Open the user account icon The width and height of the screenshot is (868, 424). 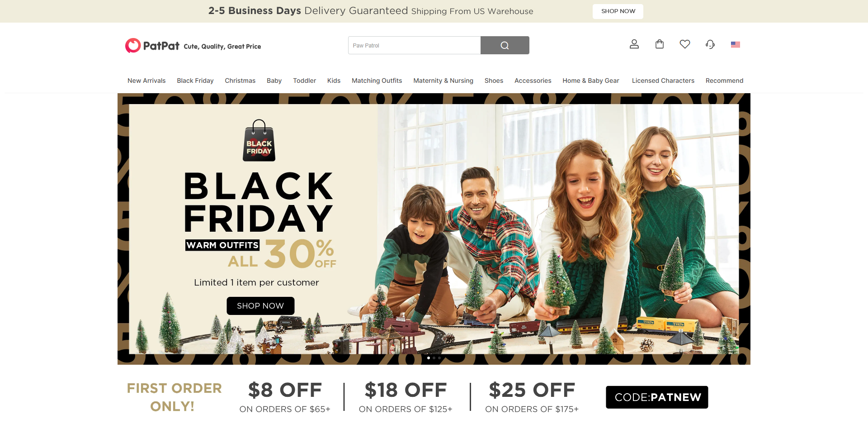(x=634, y=44)
